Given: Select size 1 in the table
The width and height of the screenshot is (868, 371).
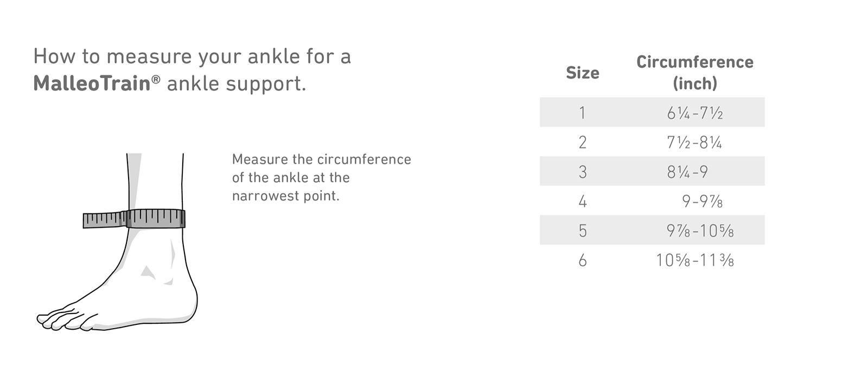Looking at the screenshot, I should coord(582,113).
